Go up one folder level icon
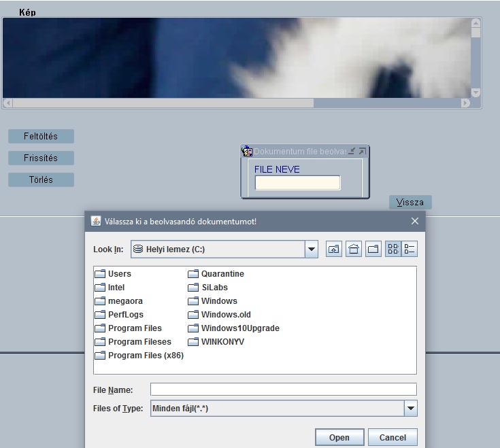This screenshot has width=500, height=448. [334, 249]
